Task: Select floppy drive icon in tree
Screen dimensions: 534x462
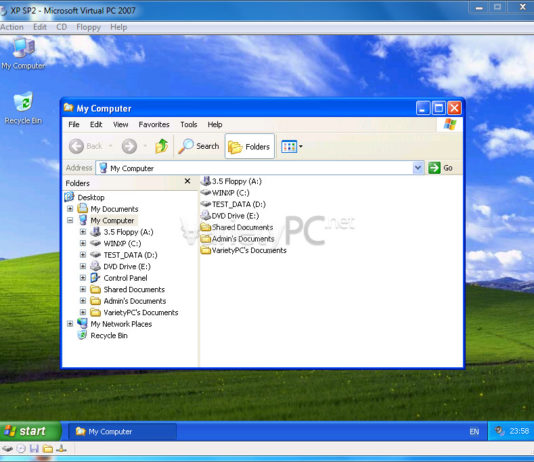Action: 96,232
